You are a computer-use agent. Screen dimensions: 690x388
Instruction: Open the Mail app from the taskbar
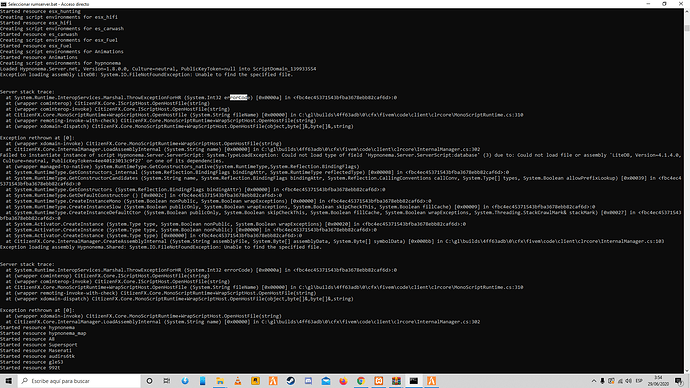pyautogui.click(x=326, y=381)
